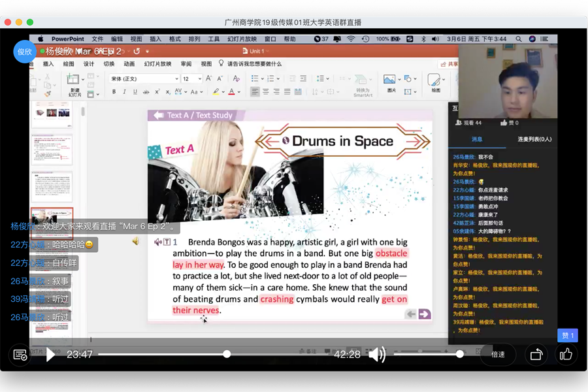Open the chat list icon beside play
The image size is (588, 392).
point(20,355)
